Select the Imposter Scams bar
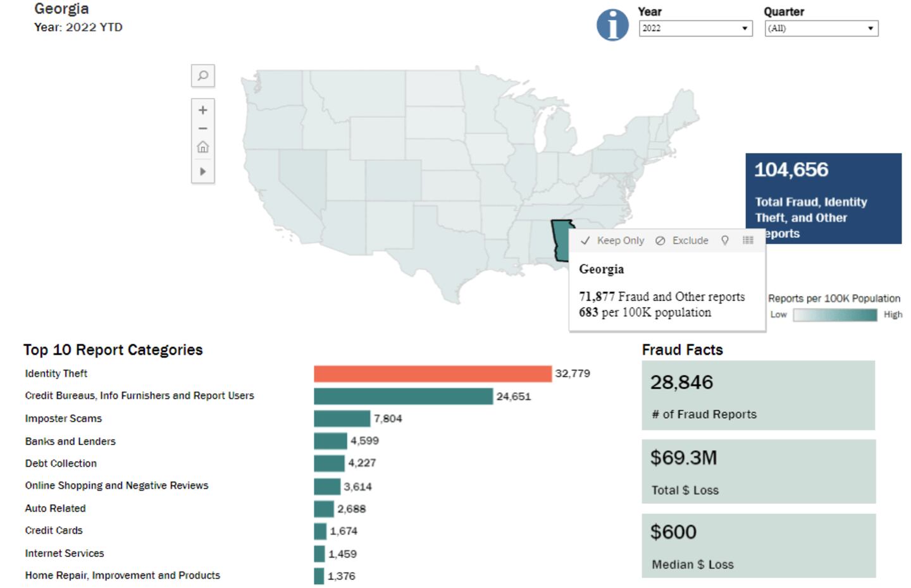The width and height of the screenshot is (911, 588). 342,419
